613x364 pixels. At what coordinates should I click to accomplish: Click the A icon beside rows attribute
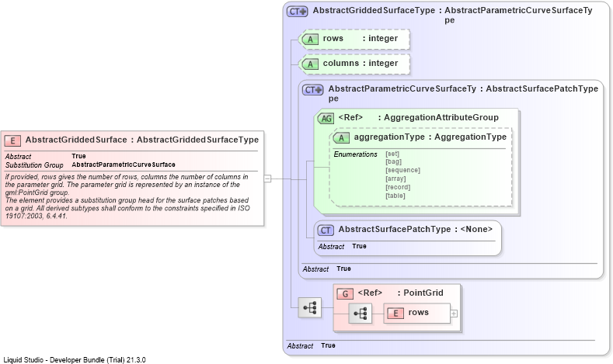310,39
